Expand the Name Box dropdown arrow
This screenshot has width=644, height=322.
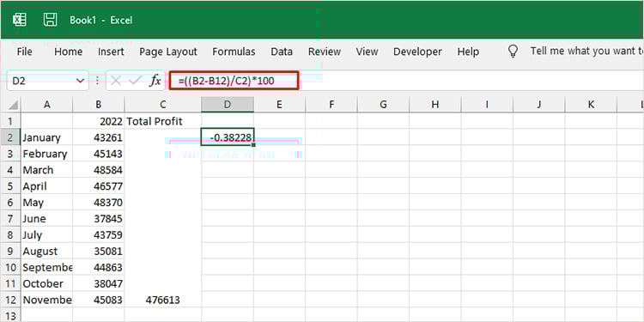tap(81, 81)
